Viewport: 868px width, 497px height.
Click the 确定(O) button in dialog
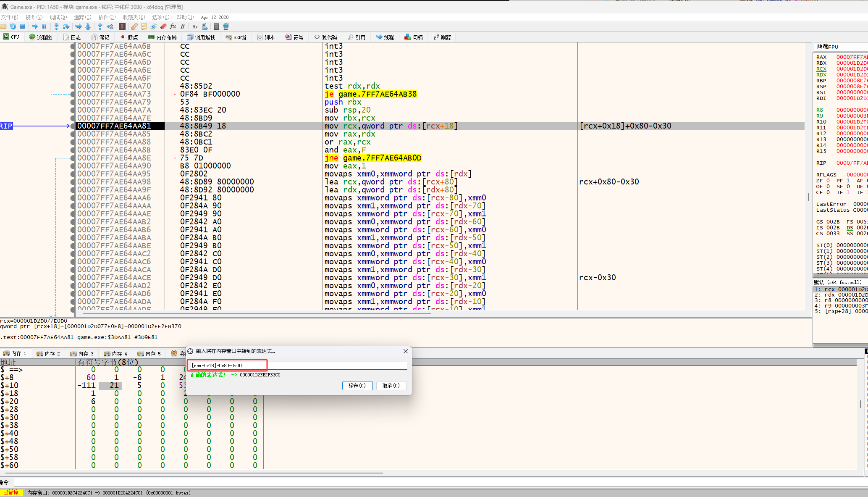(x=357, y=386)
